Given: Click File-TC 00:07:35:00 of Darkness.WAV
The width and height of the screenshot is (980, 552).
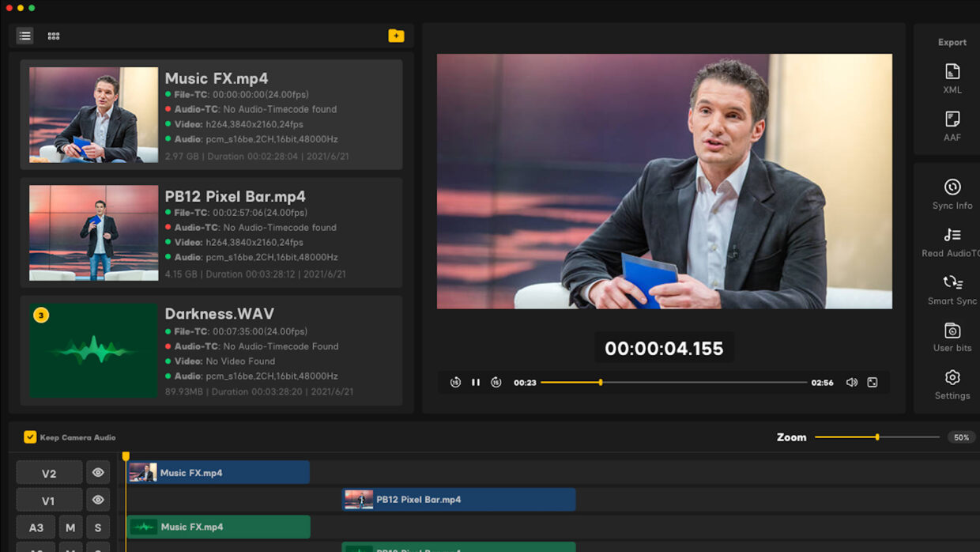Looking at the screenshot, I should [x=236, y=331].
